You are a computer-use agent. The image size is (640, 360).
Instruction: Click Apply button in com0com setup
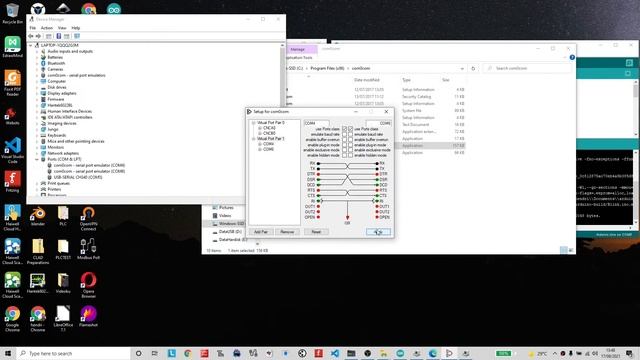pyautogui.click(x=378, y=232)
